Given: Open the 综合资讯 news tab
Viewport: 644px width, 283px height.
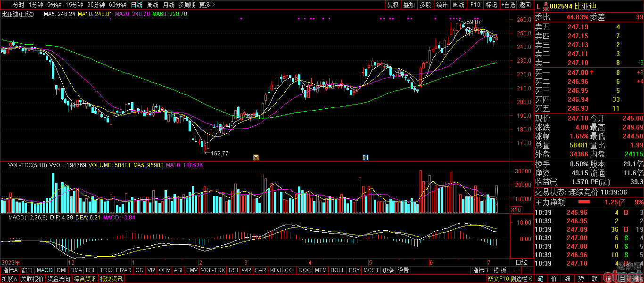Looking at the screenshot, I should tap(85, 279).
